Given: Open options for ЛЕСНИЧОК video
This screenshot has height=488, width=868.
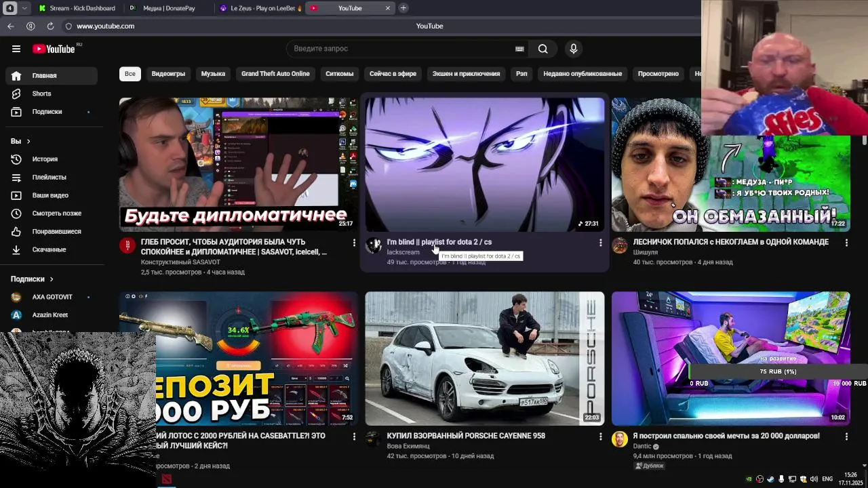Looking at the screenshot, I should coord(846,243).
